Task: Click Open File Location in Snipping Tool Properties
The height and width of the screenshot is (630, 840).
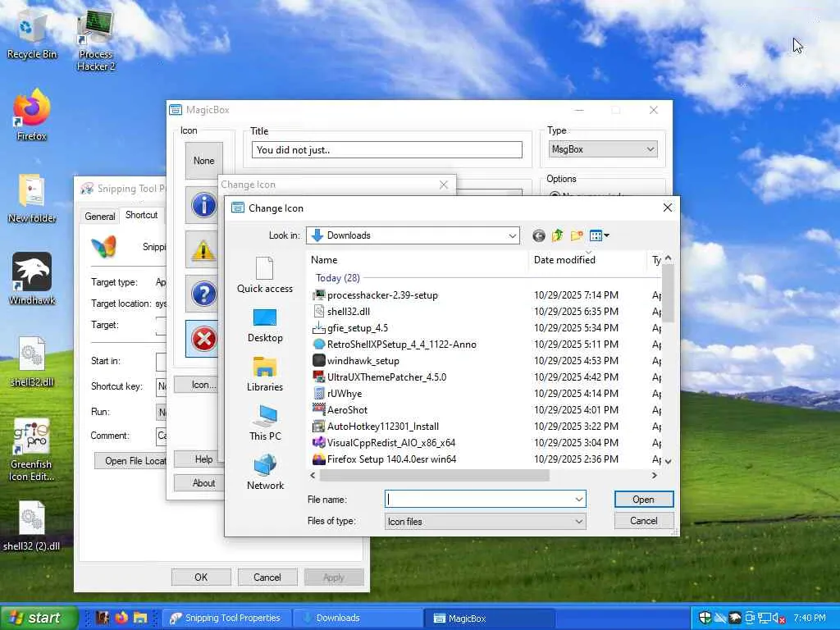Action: [x=132, y=461]
